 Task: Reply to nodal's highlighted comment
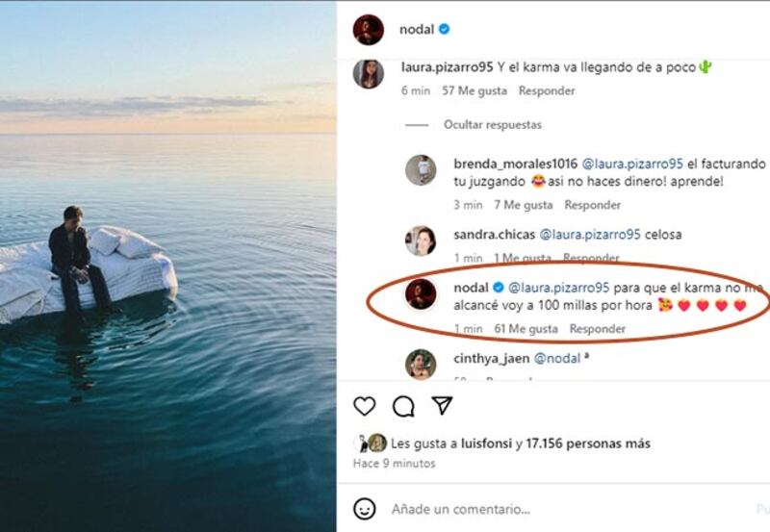pos(598,329)
